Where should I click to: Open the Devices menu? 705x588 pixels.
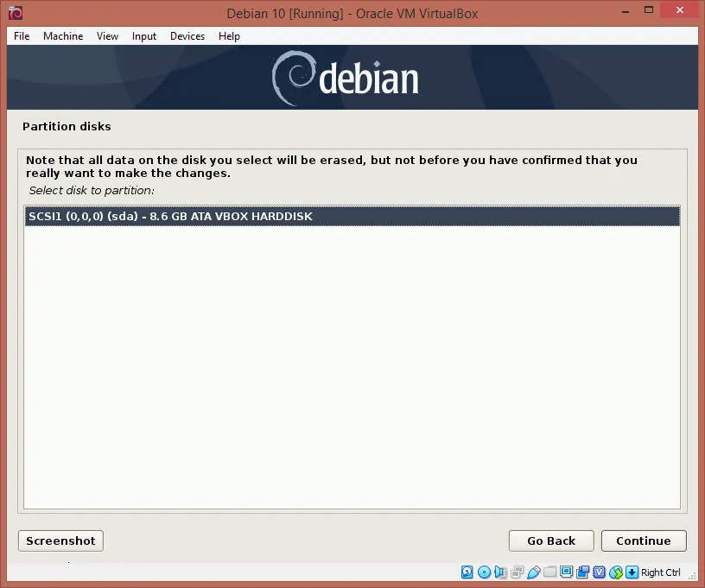(187, 36)
